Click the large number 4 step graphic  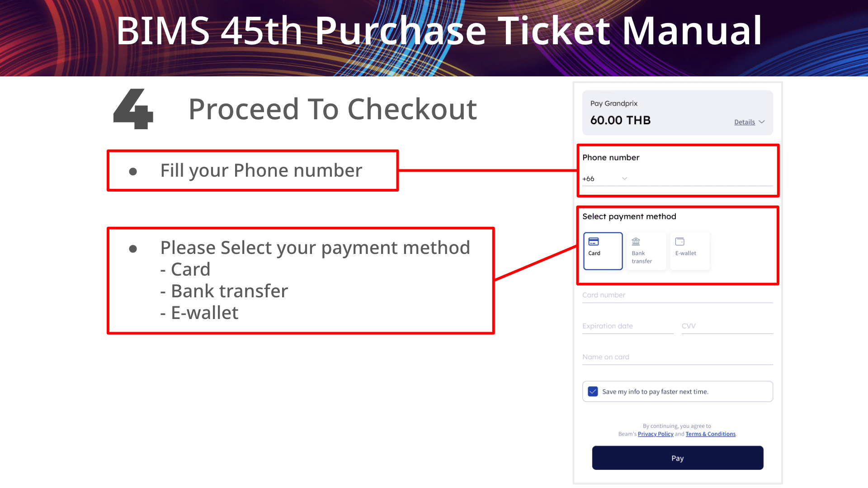tap(133, 109)
